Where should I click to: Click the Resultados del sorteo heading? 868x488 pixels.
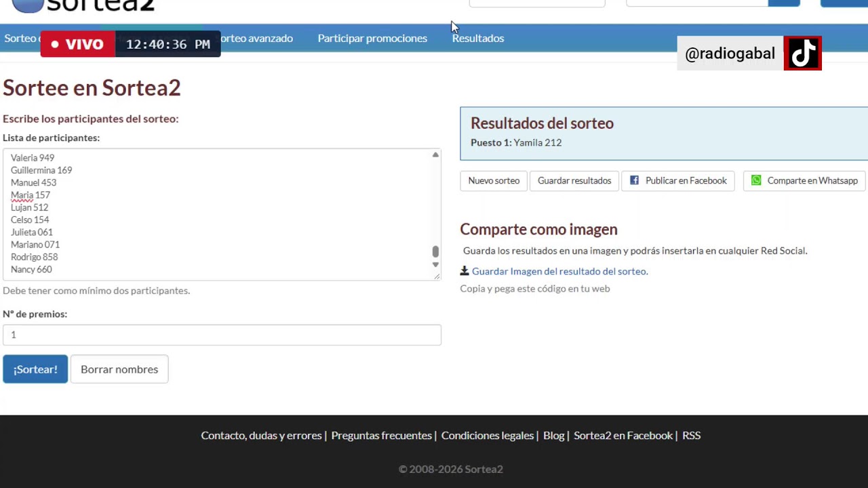tap(542, 123)
